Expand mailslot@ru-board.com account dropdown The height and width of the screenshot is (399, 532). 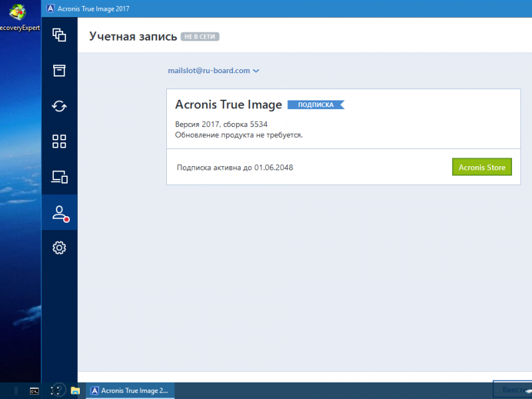click(213, 70)
